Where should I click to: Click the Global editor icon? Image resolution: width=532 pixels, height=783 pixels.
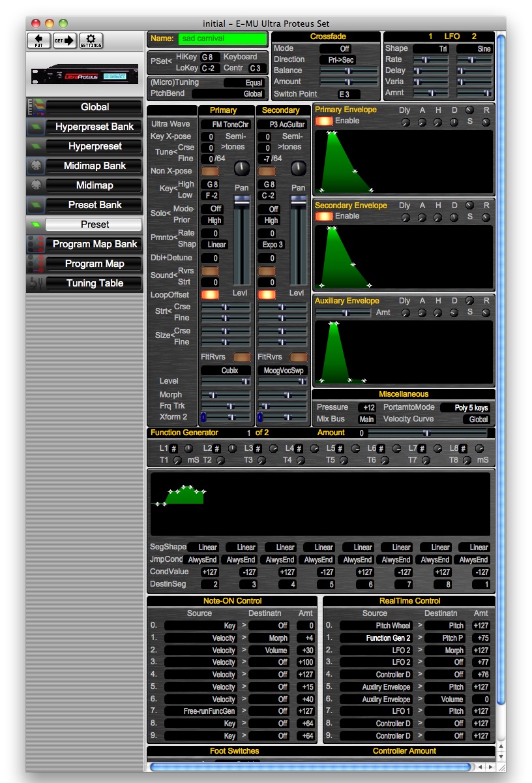tap(36, 107)
